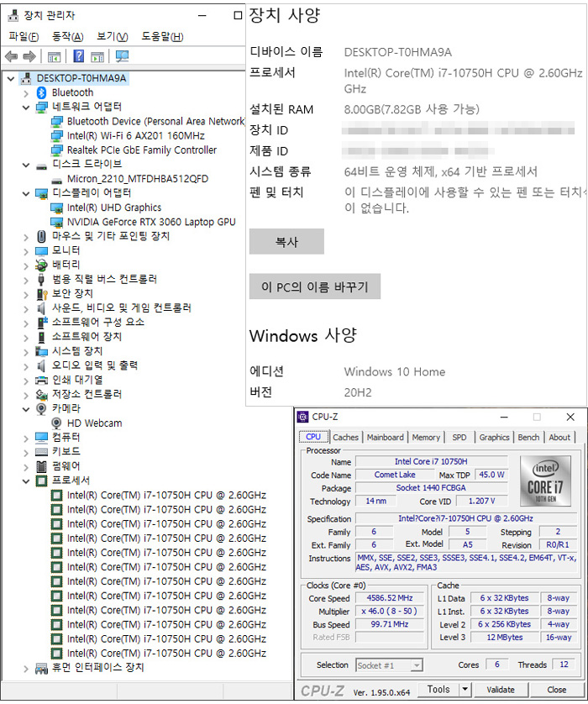The image size is (588, 704).
Task: Expand the Bluetooth category
Action: point(26,93)
